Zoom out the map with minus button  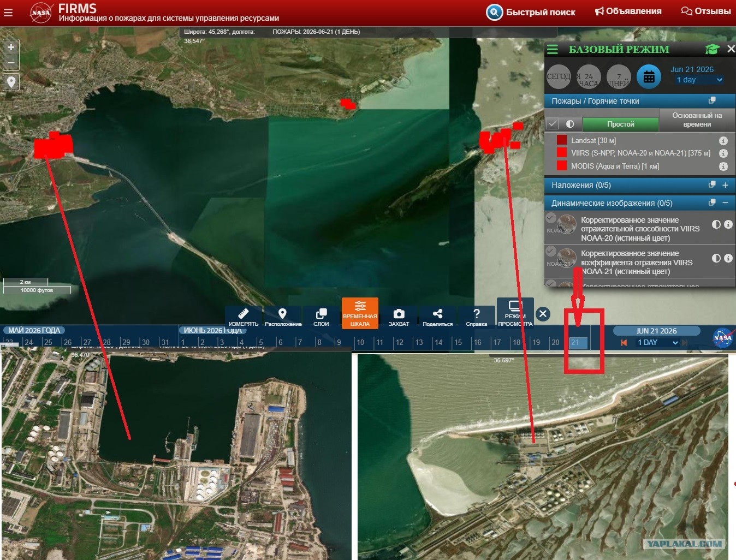tap(11, 63)
